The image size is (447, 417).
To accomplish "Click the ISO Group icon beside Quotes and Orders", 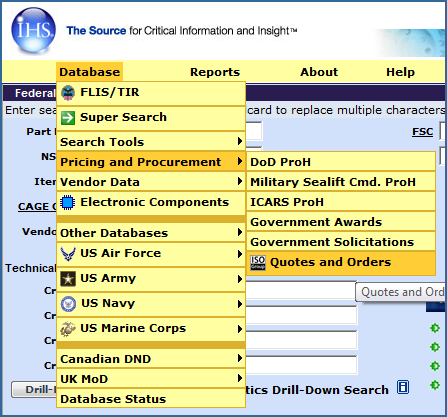I will pos(258,263).
